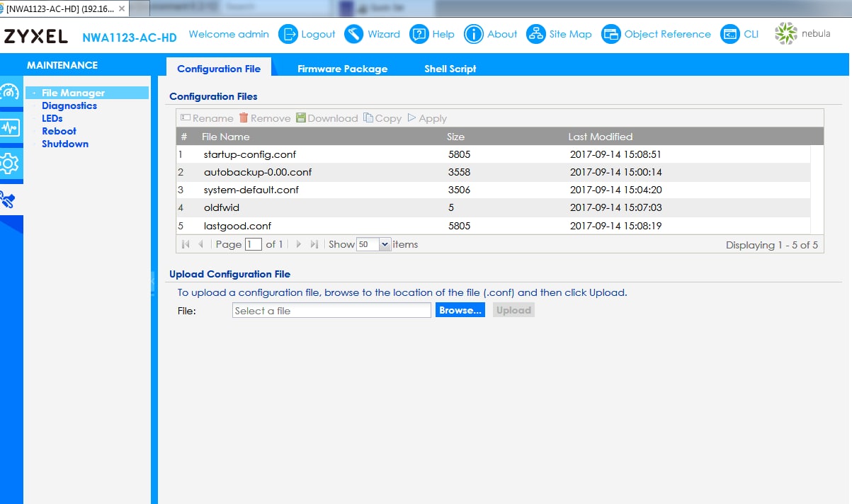Select the system-default.conf row
The height and width of the screenshot is (504, 852).
pyautogui.click(x=493, y=190)
